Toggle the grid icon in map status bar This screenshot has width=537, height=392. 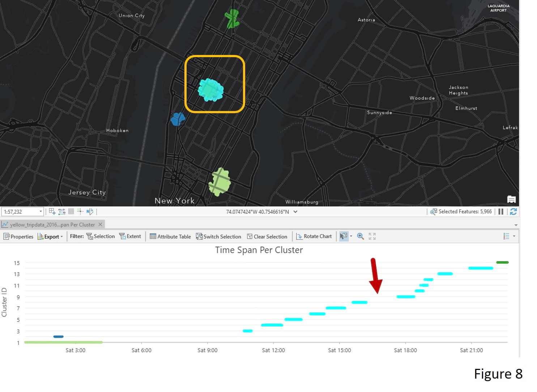pos(71,212)
